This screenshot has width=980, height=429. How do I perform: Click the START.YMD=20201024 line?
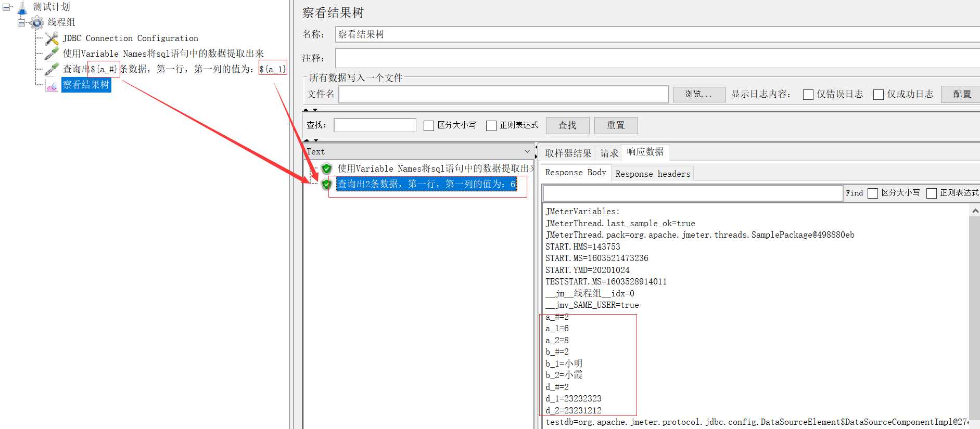(588, 270)
